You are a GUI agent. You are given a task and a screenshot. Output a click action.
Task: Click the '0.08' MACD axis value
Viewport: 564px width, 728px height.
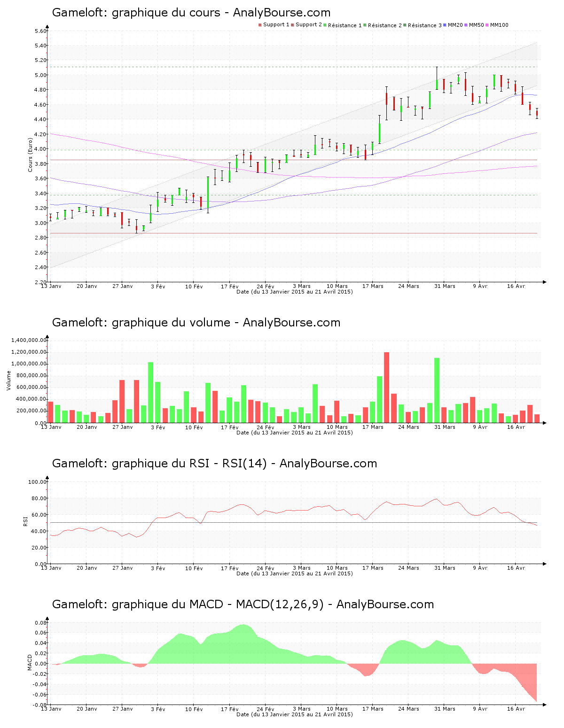(40, 623)
